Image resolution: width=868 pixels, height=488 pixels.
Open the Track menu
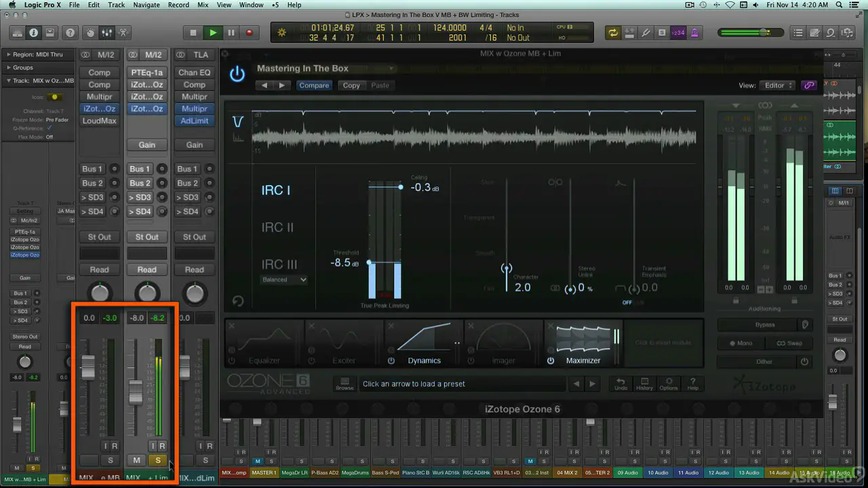[117, 5]
